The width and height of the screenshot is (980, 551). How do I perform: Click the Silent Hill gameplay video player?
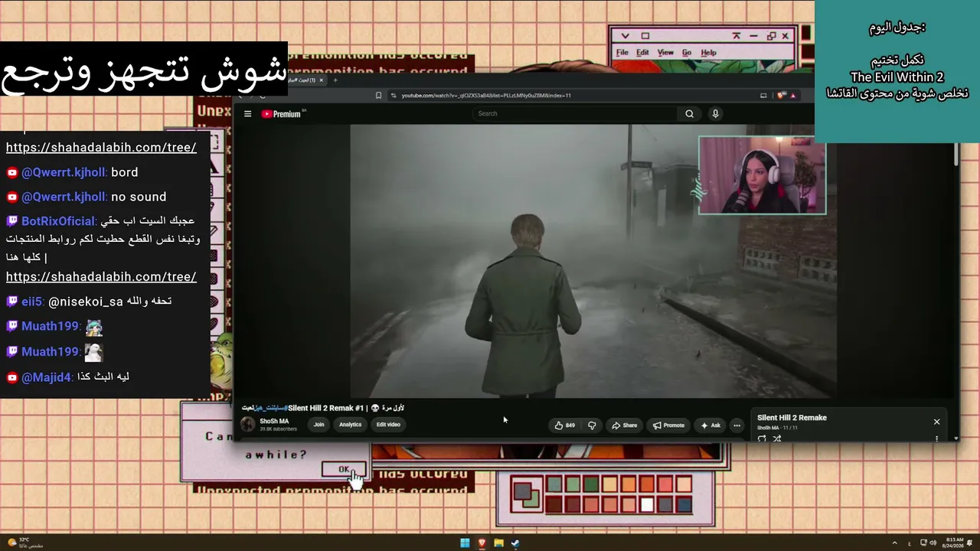tap(593, 261)
